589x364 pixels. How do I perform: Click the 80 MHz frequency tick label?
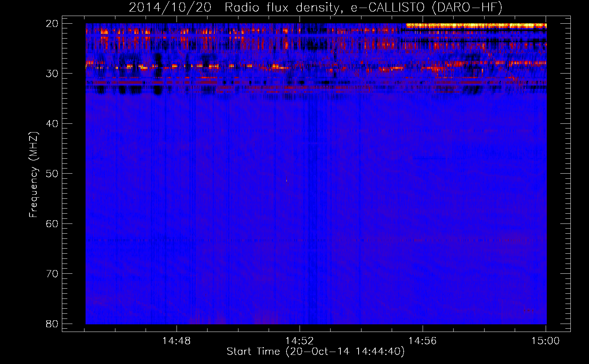(x=52, y=324)
